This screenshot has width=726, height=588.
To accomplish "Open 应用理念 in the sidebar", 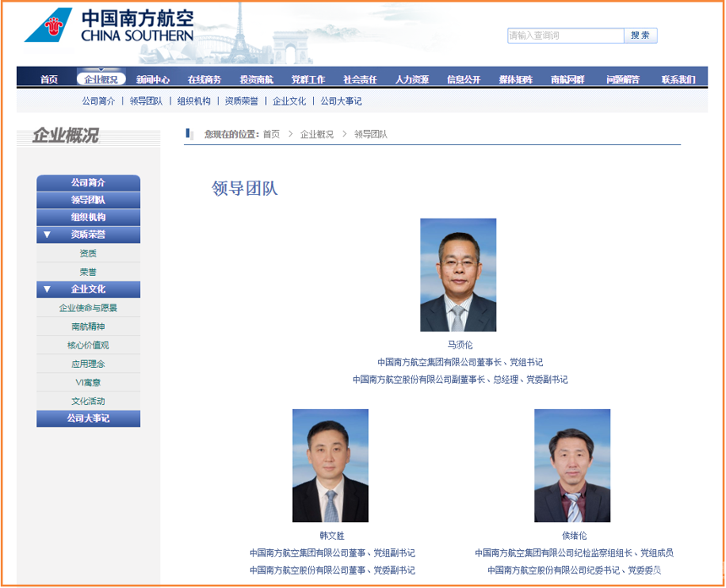I will coord(89,364).
